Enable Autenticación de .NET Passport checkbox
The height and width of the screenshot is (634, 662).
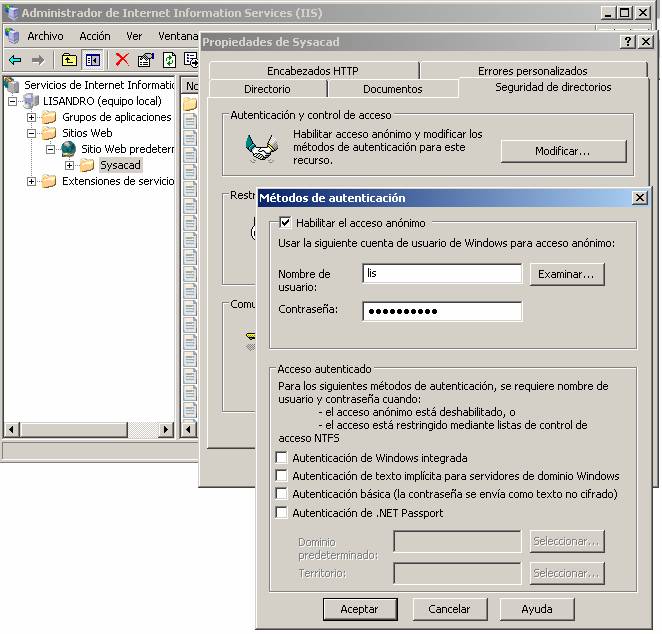click(281, 512)
